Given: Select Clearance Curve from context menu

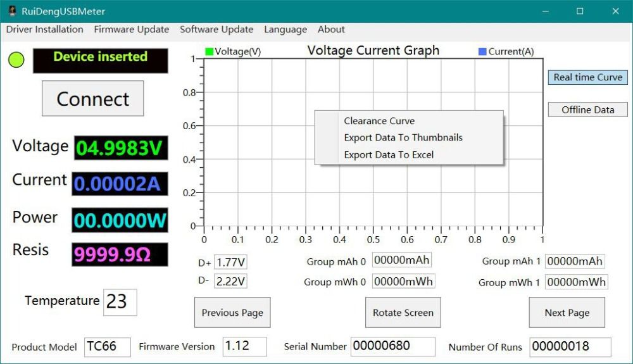Looking at the screenshot, I should 379,121.
